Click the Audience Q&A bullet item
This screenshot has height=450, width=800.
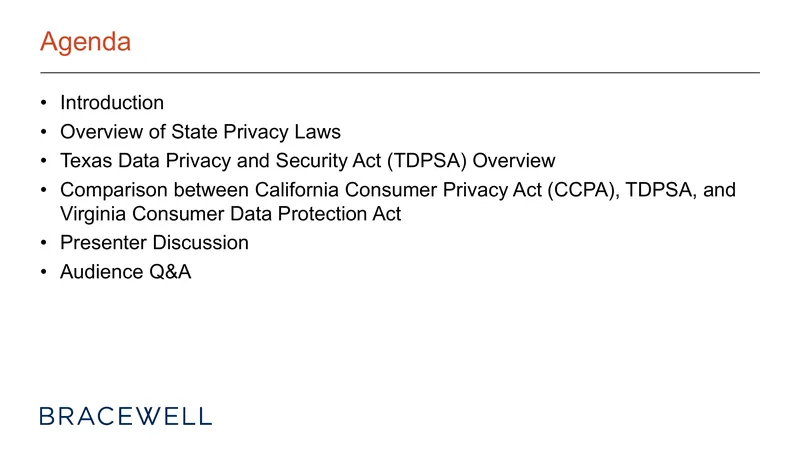click(126, 271)
